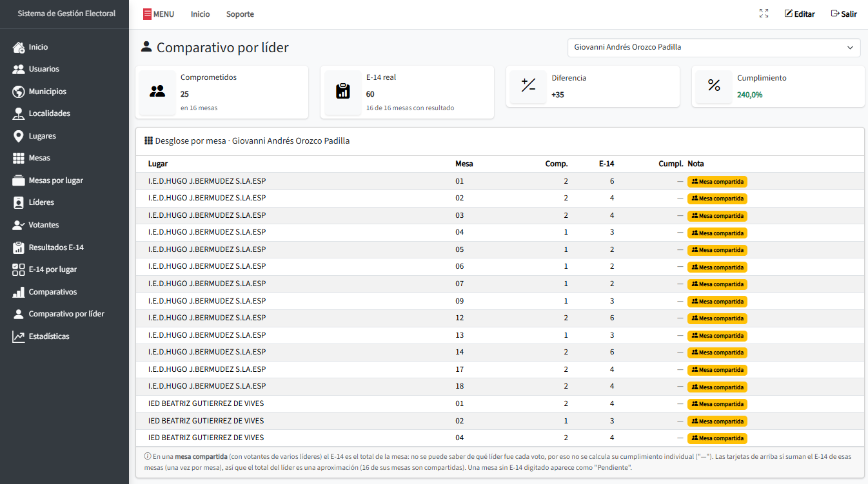Click the Comprometidos card value 25

184,94
